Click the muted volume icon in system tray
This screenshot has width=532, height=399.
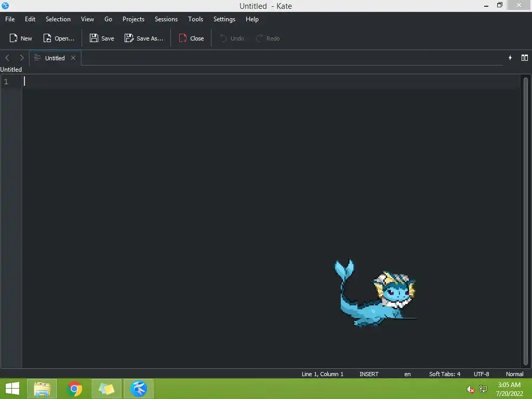click(470, 389)
